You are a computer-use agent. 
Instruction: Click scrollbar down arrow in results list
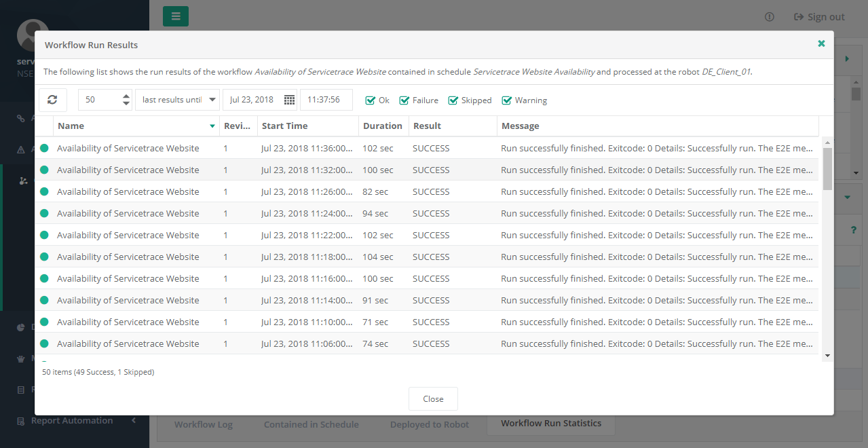(827, 356)
